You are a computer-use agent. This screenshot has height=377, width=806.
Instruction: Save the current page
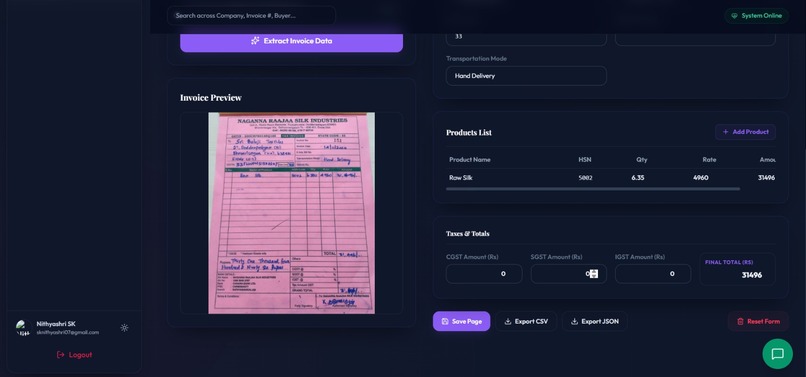pos(462,321)
